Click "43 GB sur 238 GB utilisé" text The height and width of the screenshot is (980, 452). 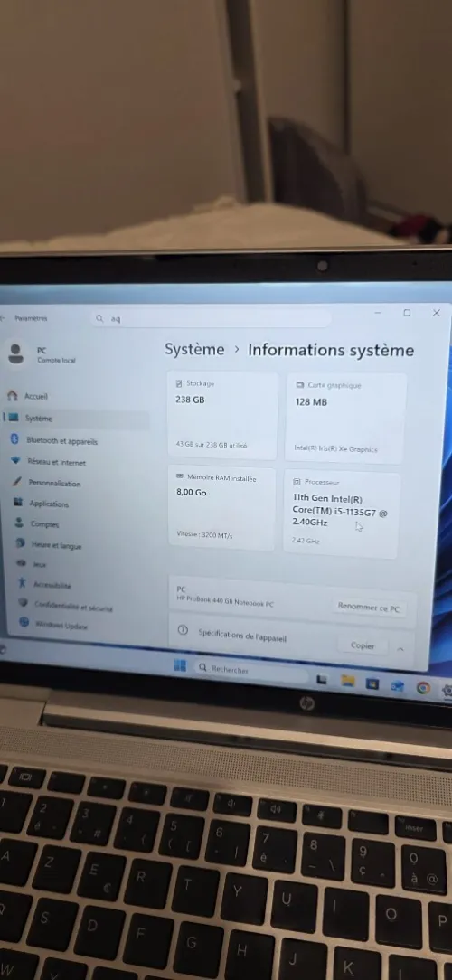212,445
